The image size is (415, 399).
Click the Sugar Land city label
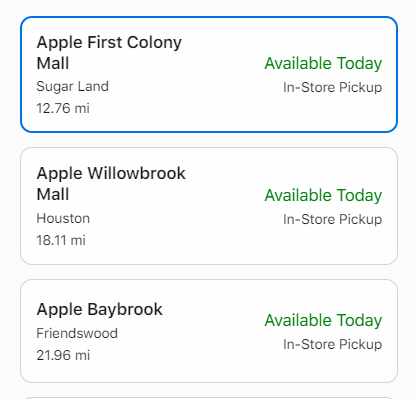72,87
